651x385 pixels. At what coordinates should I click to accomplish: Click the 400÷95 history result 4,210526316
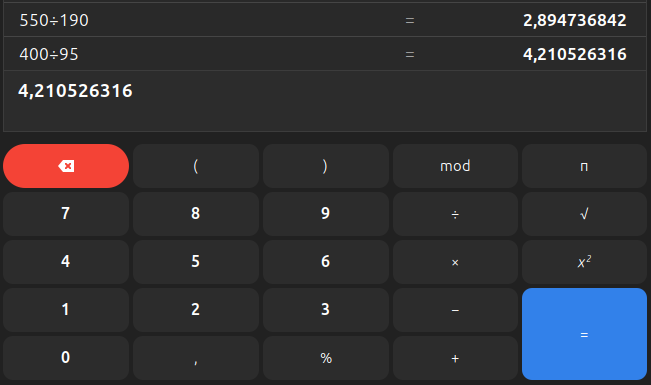575,54
